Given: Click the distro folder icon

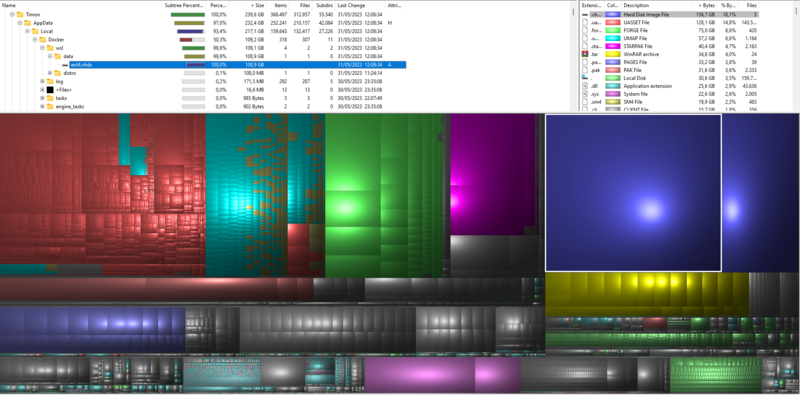Looking at the screenshot, I should 57,73.
